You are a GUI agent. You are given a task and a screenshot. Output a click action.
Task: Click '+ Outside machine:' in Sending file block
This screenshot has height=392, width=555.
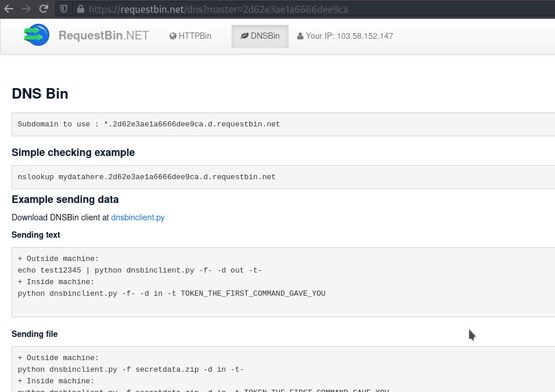58,358
